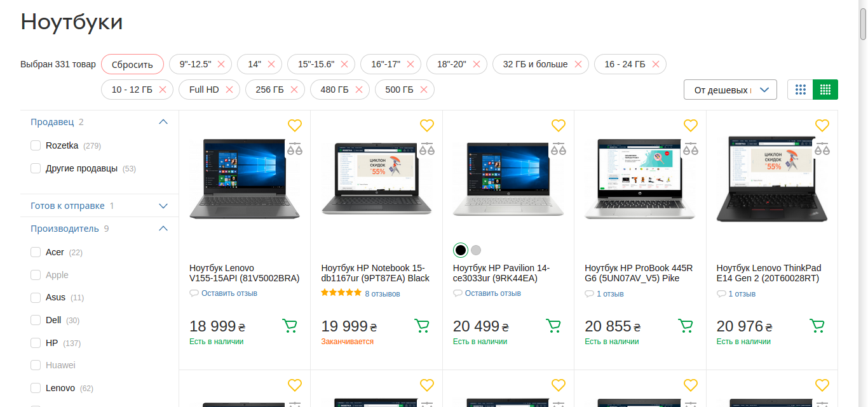868x407 pixels.
Task: Favorite the HP ProBook 445R heart icon
Action: tap(690, 125)
